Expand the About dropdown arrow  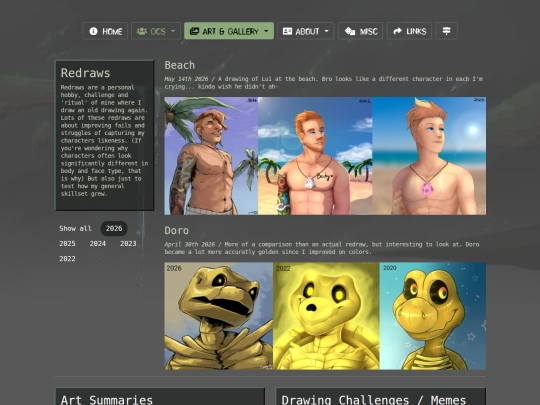[x=326, y=31]
